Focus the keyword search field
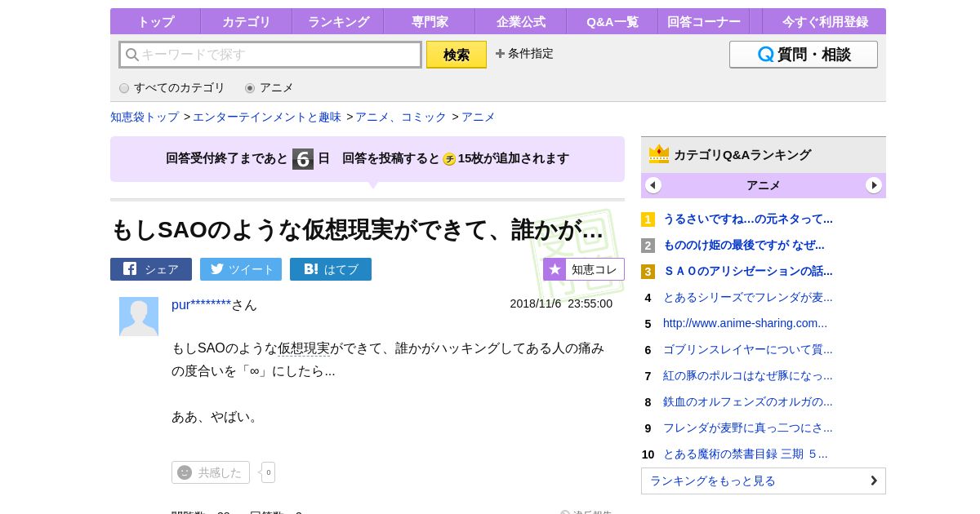This screenshot has height=514, width=980. click(x=270, y=55)
